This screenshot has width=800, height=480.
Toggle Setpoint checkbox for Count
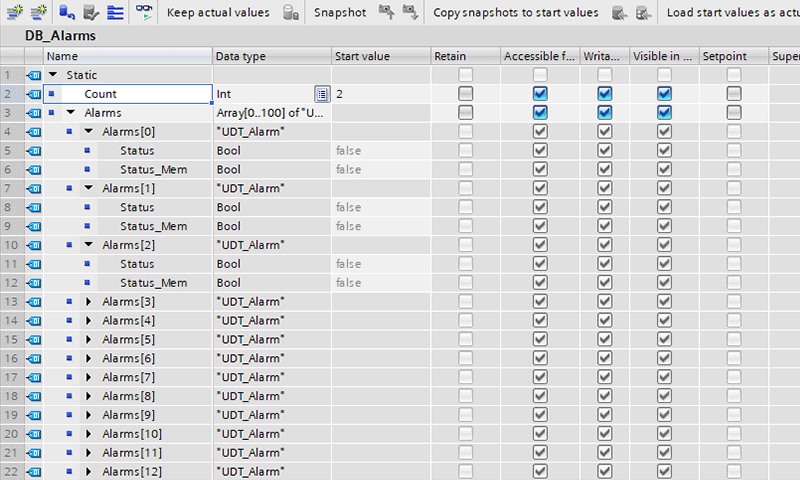click(734, 93)
